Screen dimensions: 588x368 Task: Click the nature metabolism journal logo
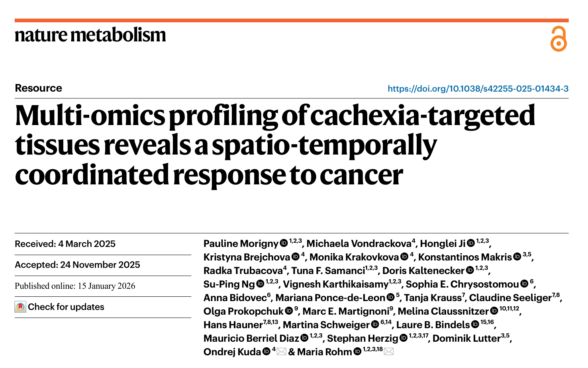[x=90, y=35]
